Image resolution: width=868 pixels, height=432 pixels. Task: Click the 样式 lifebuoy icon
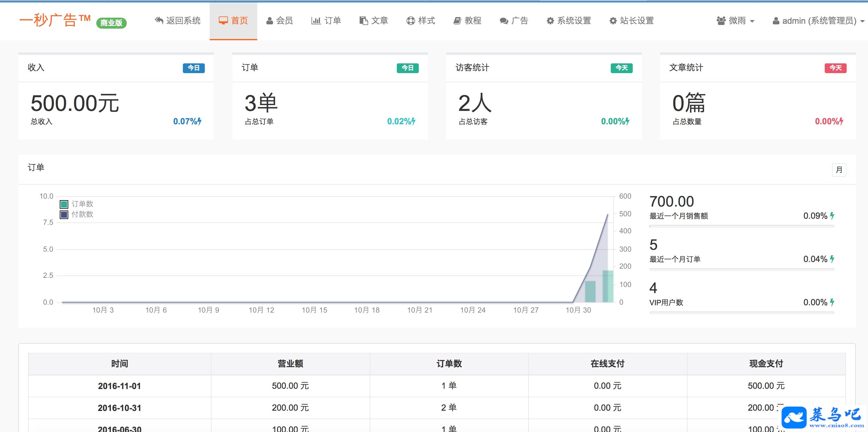[411, 21]
